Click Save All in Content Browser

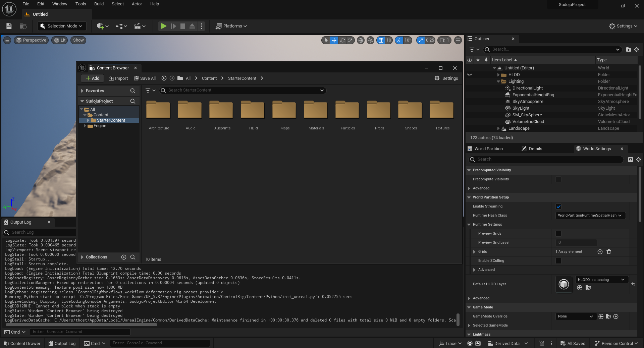(x=145, y=78)
